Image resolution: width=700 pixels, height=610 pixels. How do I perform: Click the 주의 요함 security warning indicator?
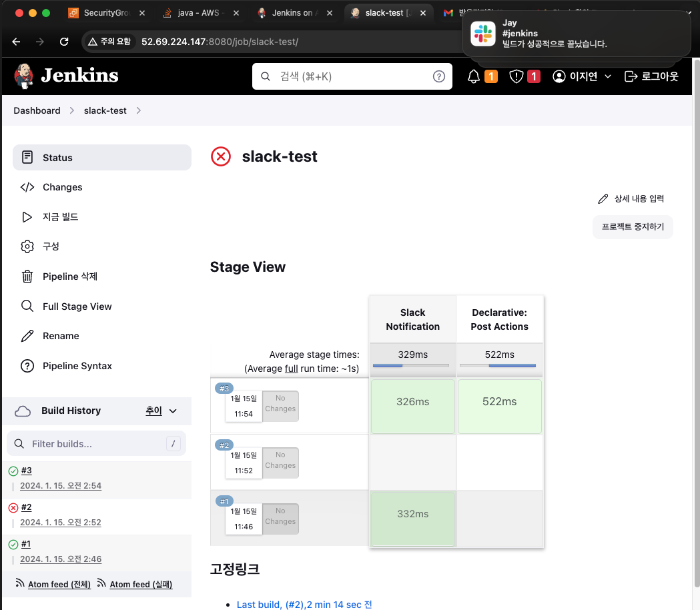tap(109, 42)
